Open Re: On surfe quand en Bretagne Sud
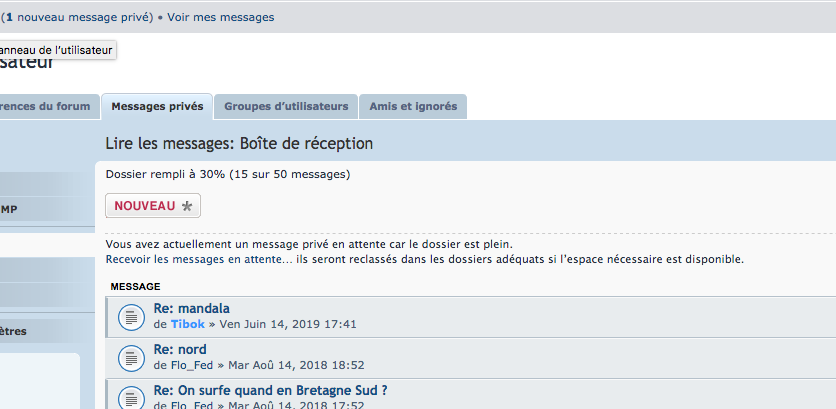The image size is (836, 409). (270, 390)
